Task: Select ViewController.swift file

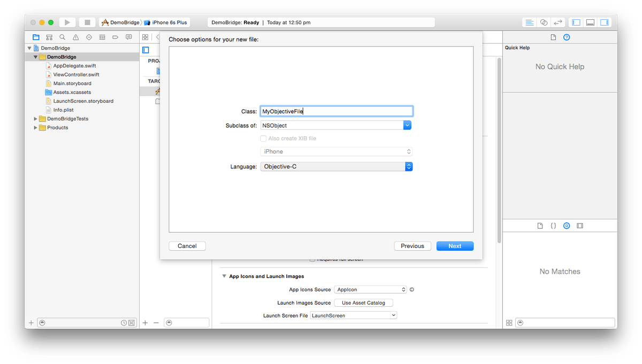Action: click(76, 75)
